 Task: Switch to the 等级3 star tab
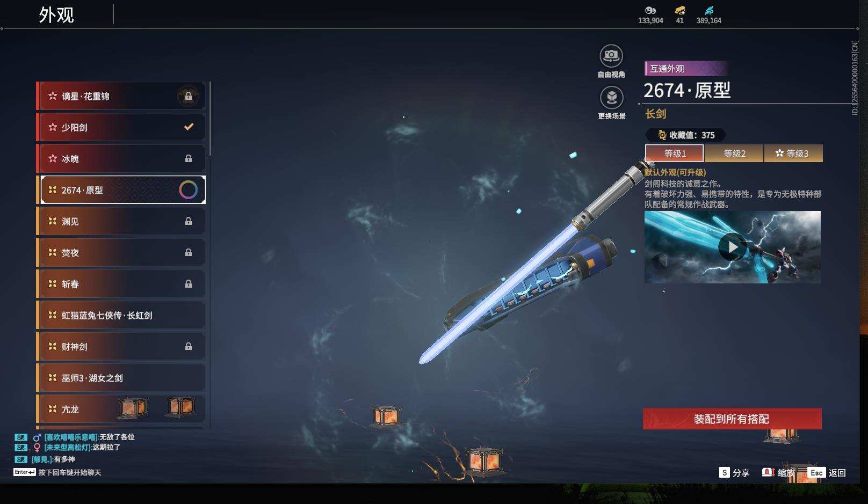click(793, 154)
